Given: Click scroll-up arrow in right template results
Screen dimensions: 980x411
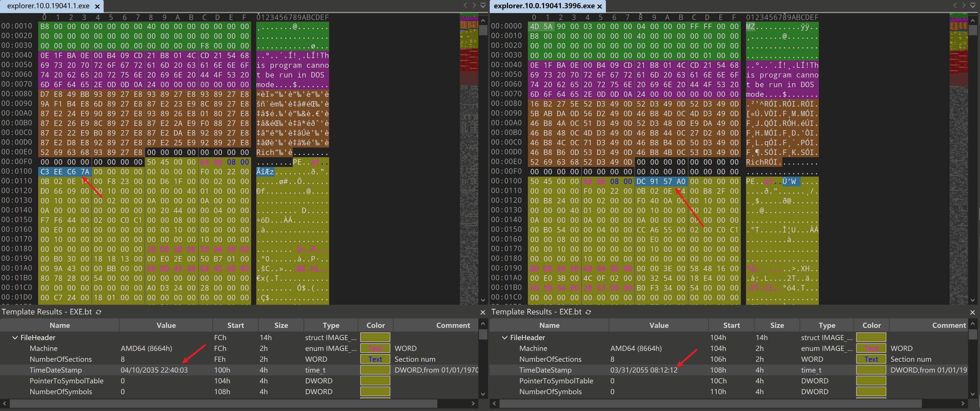Looking at the screenshot, I should [973, 324].
